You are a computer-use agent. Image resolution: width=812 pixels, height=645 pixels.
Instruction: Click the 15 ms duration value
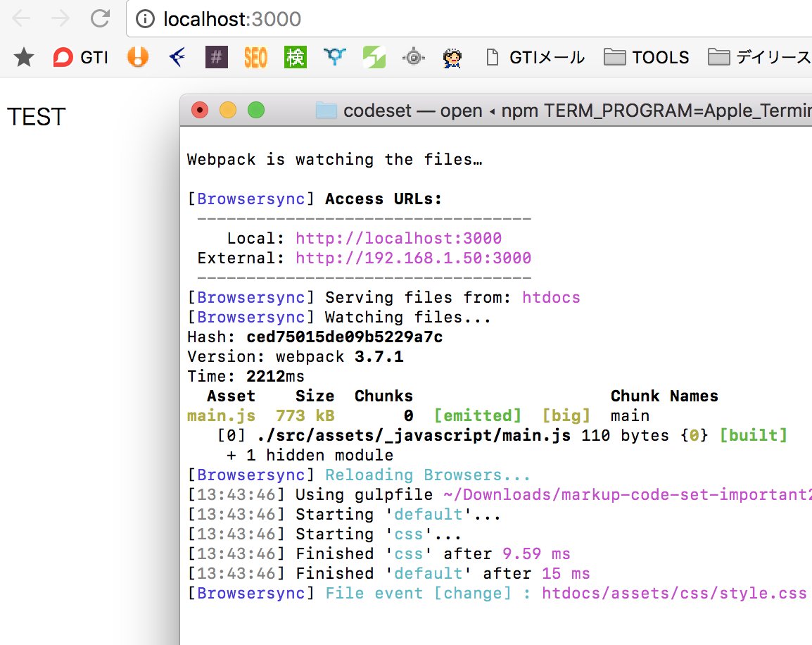[566, 573]
